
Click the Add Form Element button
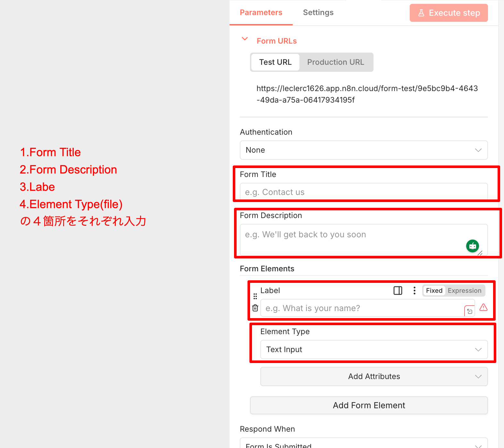[369, 405]
